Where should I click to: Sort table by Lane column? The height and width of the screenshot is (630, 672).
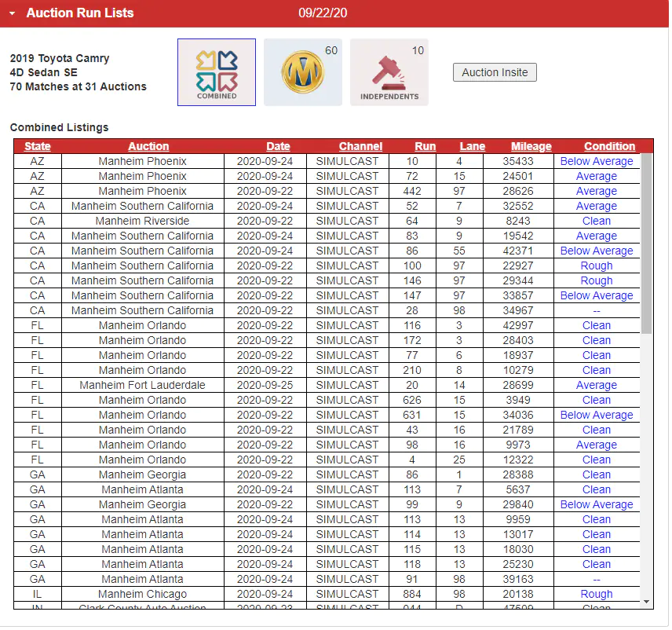click(473, 147)
